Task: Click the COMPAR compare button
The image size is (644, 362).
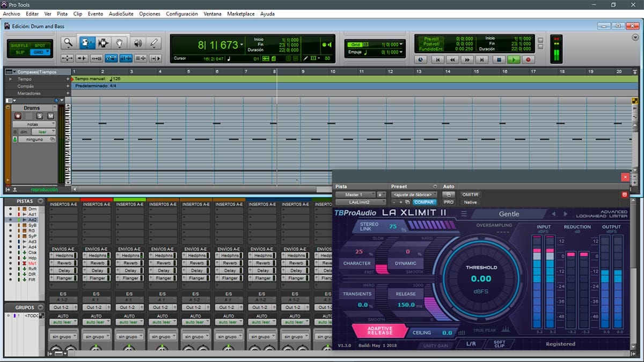Action: coord(425,202)
